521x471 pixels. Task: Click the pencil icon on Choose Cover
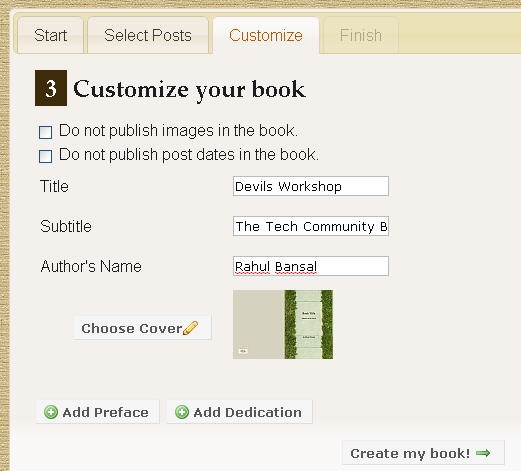click(190, 328)
